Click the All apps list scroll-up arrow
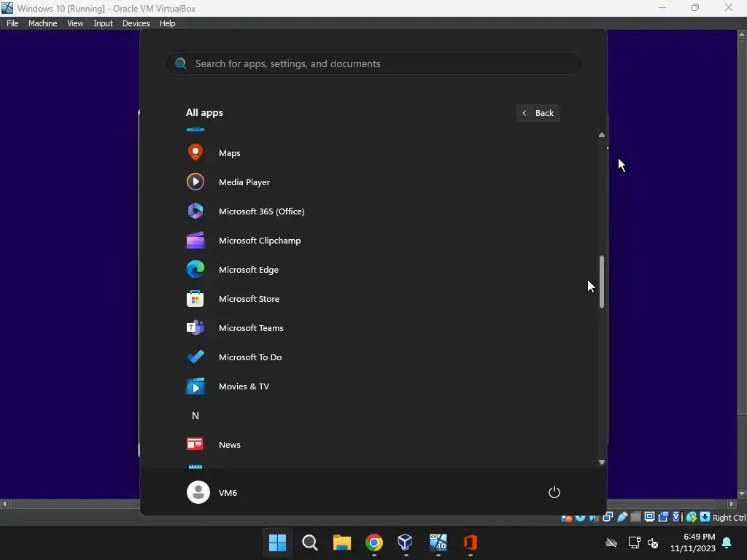Screen dimensions: 747x560 (x=602, y=135)
